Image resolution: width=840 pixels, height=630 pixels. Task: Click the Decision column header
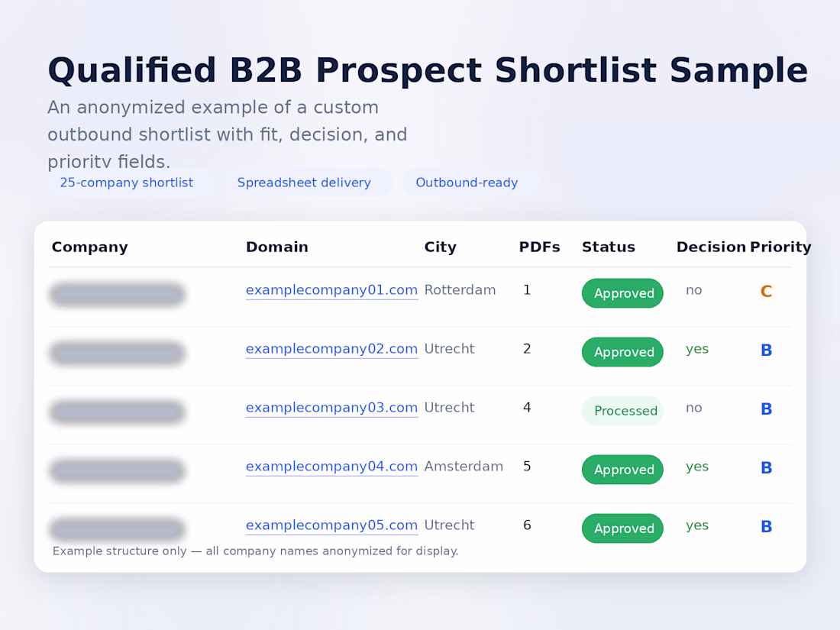[710, 247]
